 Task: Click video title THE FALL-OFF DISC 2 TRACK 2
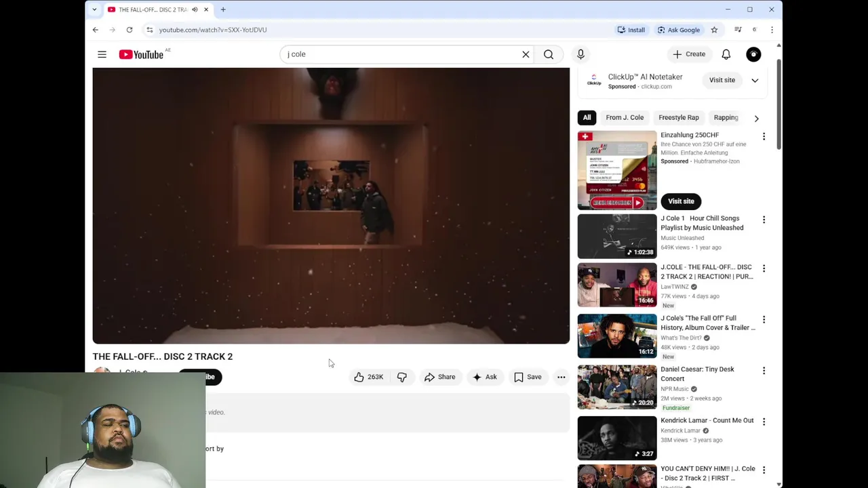click(x=163, y=357)
